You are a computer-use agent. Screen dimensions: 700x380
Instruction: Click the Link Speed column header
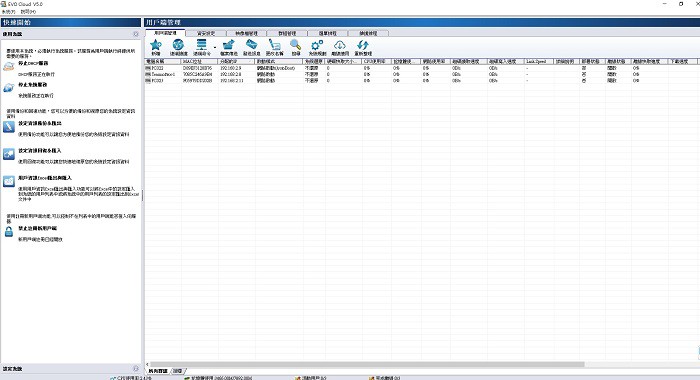(539, 61)
